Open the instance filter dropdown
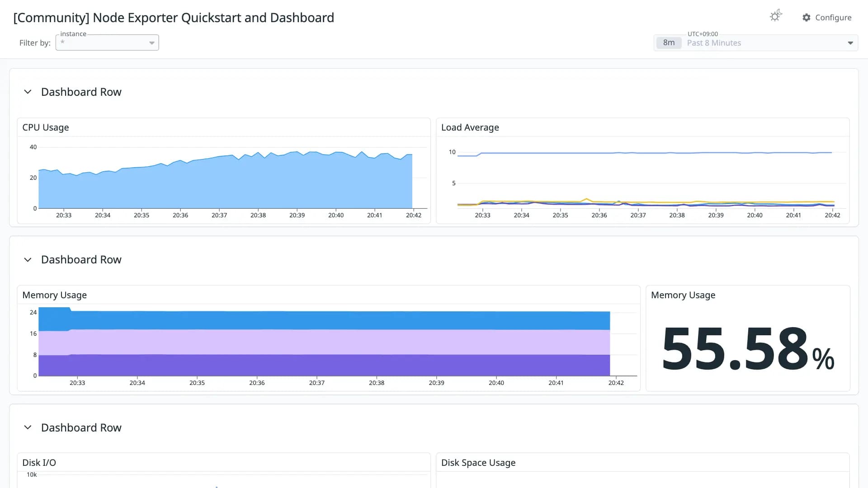This screenshot has height=488, width=868. coord(107,42)
